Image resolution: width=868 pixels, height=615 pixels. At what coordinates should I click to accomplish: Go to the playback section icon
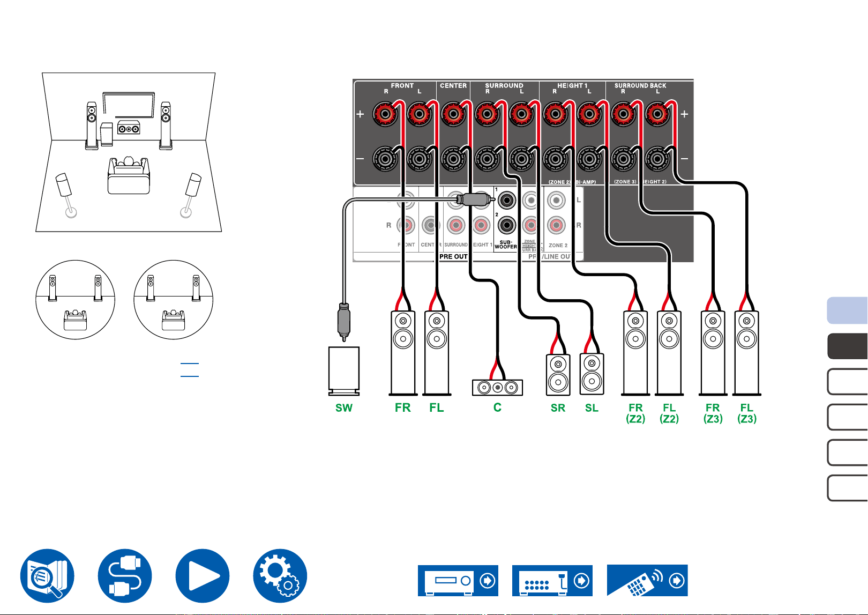click(203, 575)
